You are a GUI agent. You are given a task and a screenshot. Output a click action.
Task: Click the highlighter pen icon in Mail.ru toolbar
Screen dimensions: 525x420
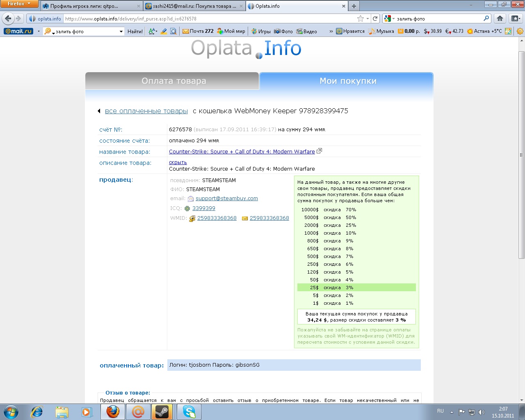(164, 31)
